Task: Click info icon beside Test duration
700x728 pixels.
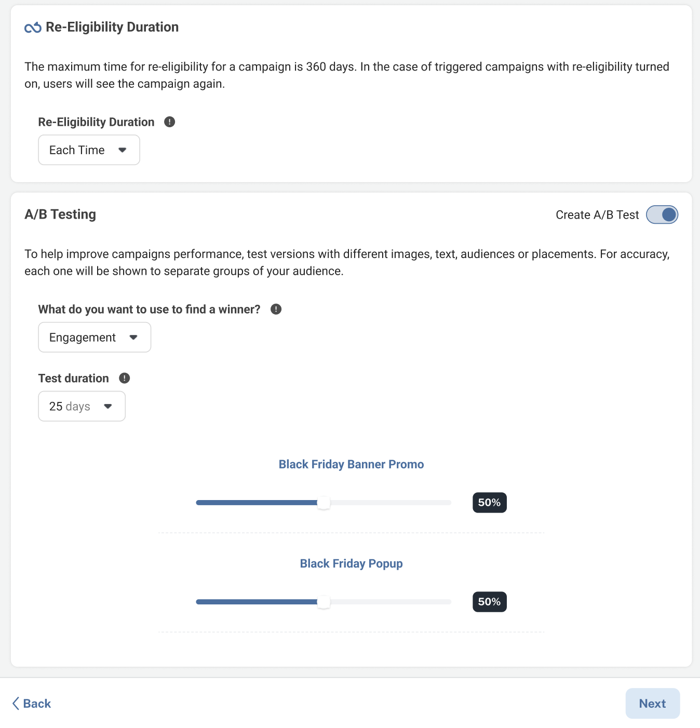Action: 124,378
